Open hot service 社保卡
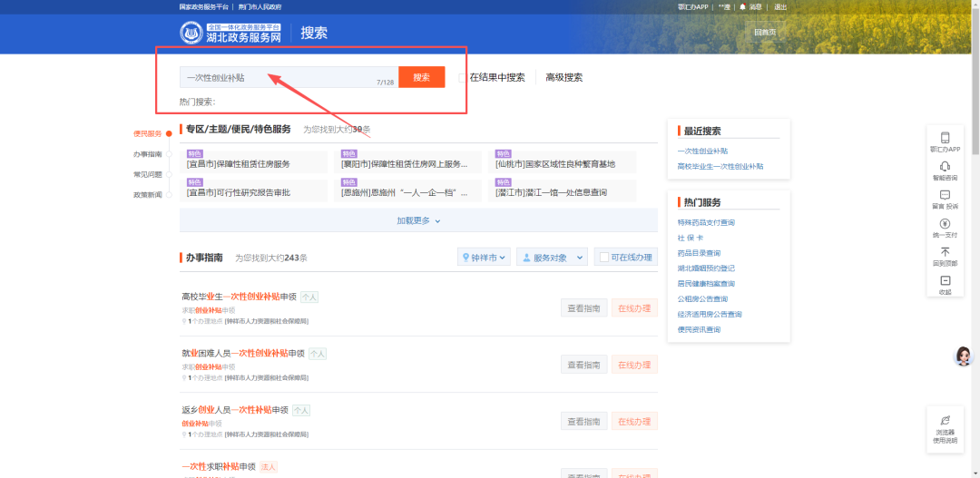 (x=691, y=238)
